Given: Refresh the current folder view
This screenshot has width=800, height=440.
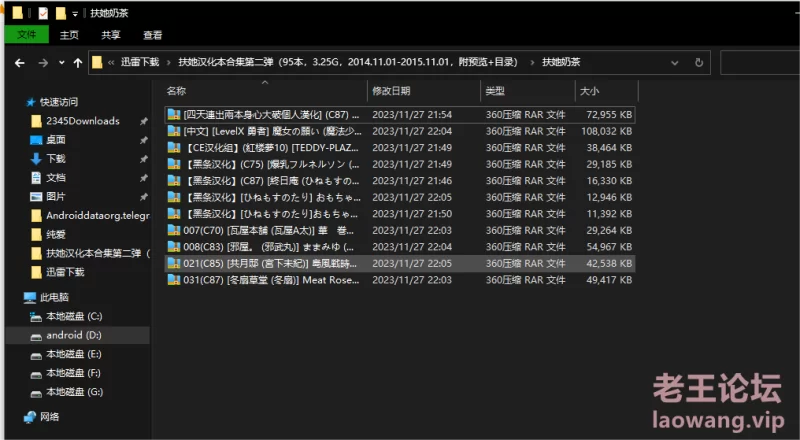Looking at the screenshot, I should pos(698,63).
